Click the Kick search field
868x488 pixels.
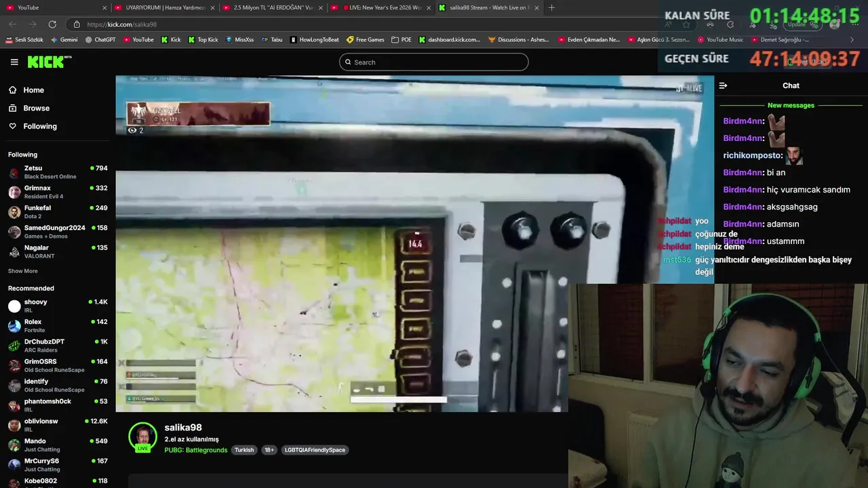point(433,62)
